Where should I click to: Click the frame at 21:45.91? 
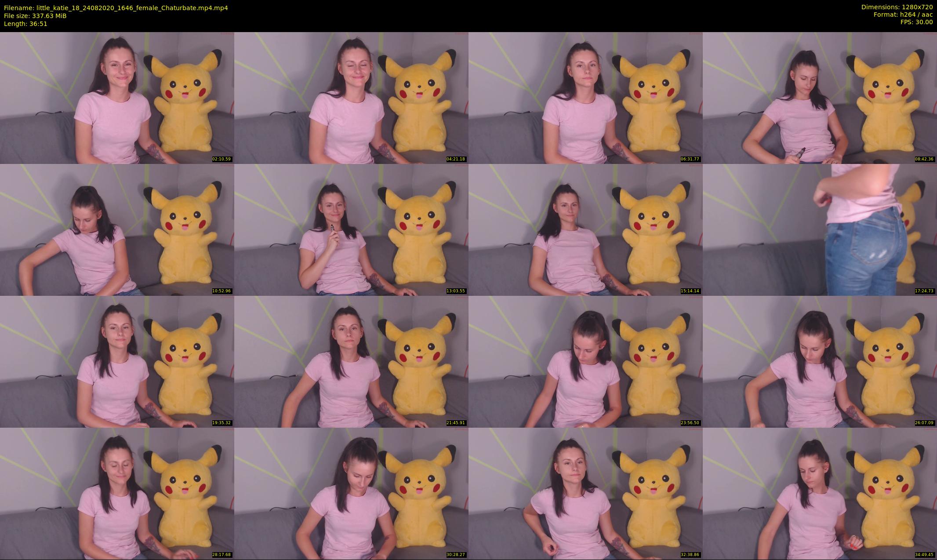351,361
